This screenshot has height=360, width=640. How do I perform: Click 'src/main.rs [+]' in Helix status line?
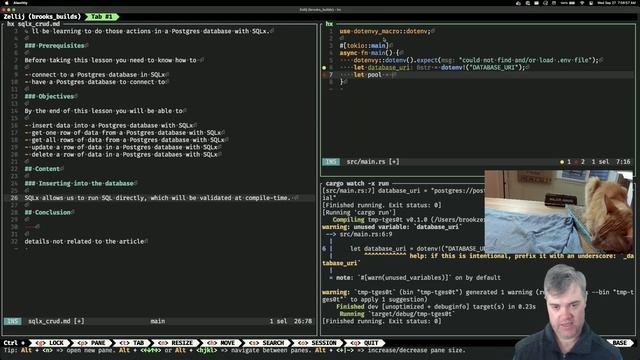373,162
